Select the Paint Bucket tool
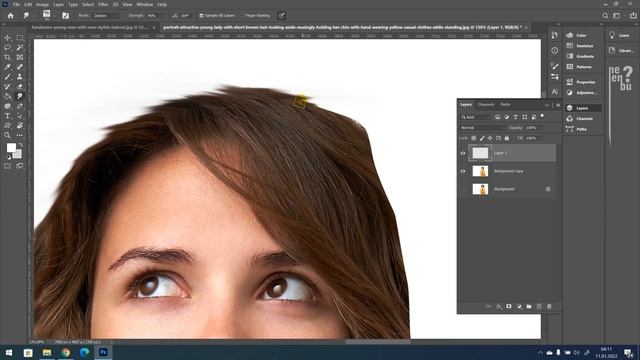Screen dimensions: 640x360 tap(7, 96)
